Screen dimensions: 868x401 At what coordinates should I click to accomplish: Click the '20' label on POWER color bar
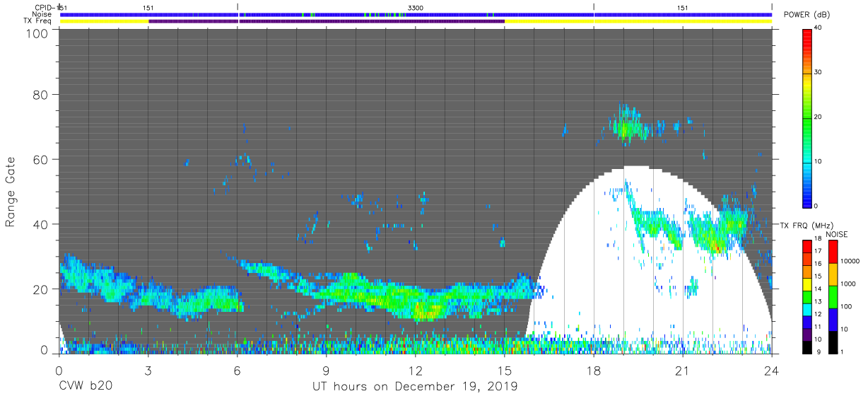tap(819, 117)
